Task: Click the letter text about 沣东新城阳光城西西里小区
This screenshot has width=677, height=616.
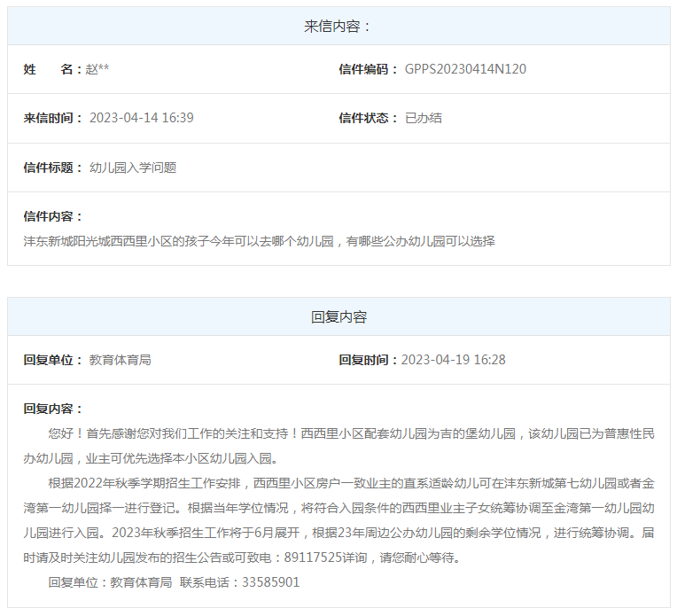Action: point(259,241)
